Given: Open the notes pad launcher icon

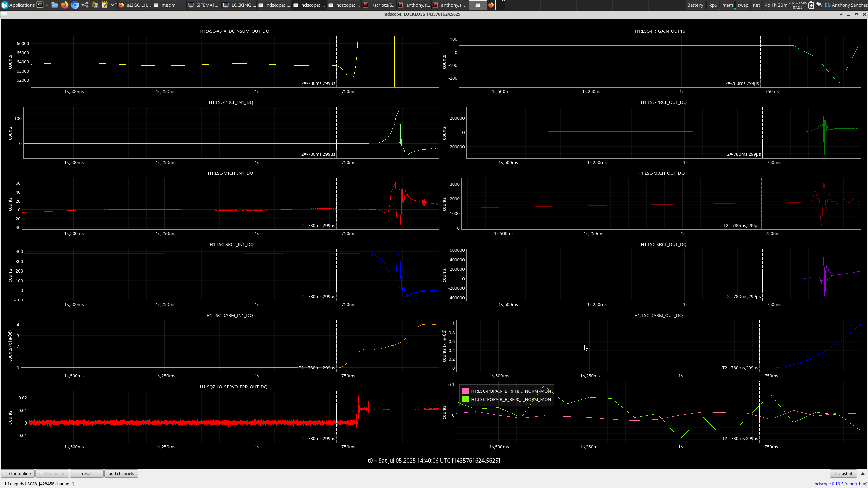Looking at the screenshot, I should click(x=105, y=5).
